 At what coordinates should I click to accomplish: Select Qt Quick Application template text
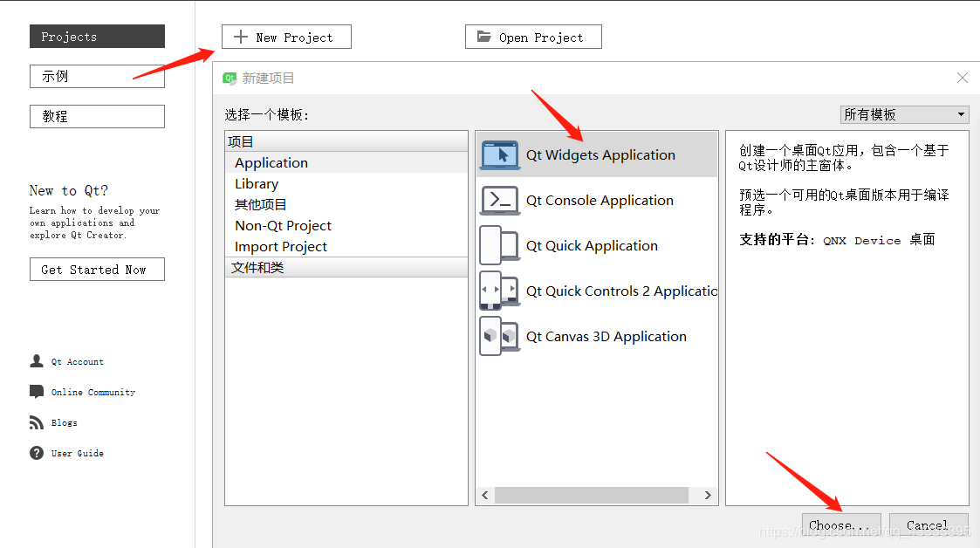[592, 245]
